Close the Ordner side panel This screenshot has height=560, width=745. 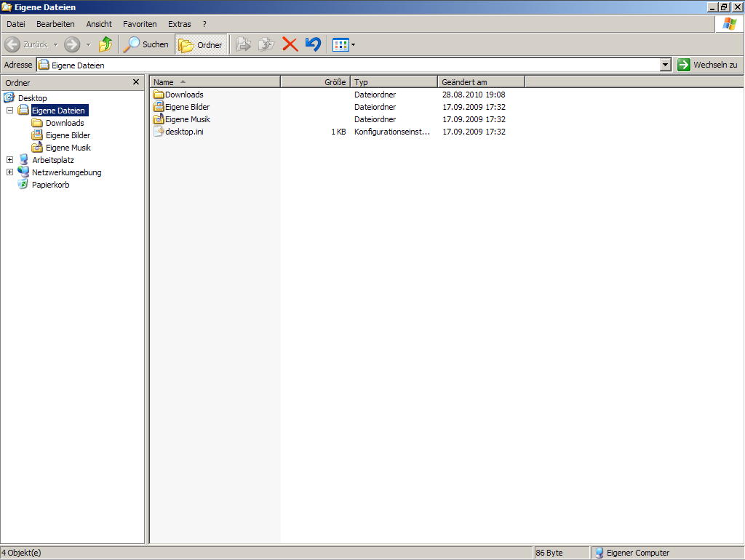pos(135,82)
